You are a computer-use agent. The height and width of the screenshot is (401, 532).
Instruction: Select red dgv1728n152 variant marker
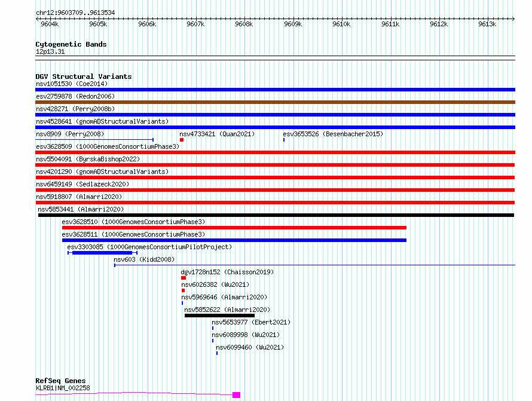(184, 278)
